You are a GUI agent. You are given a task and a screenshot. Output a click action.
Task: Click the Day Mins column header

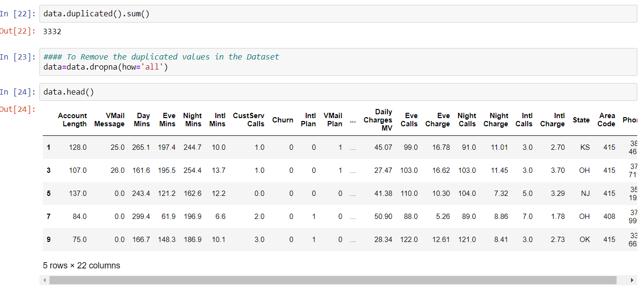coord(142,120)
